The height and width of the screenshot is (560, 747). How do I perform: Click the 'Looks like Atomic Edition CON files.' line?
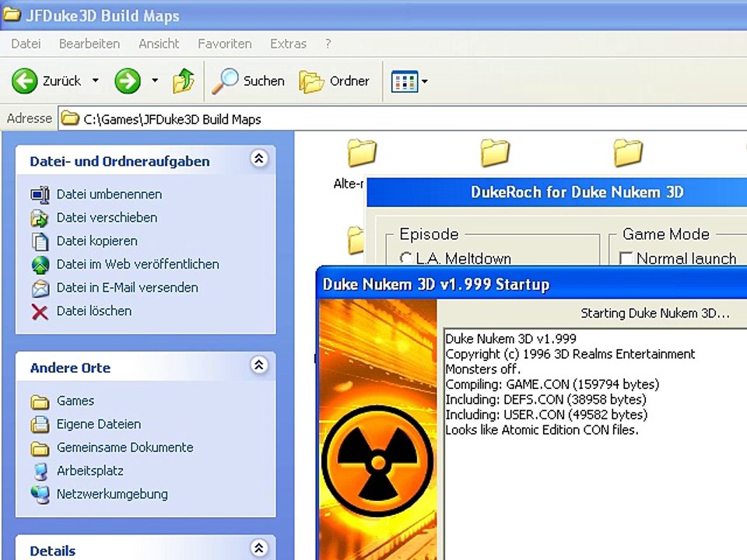[x=542, y=430]
